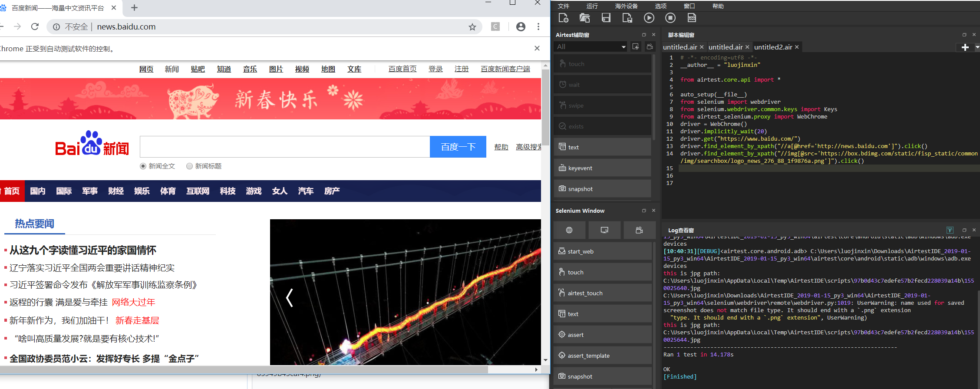Click the 选项 menu

point(661,6)
